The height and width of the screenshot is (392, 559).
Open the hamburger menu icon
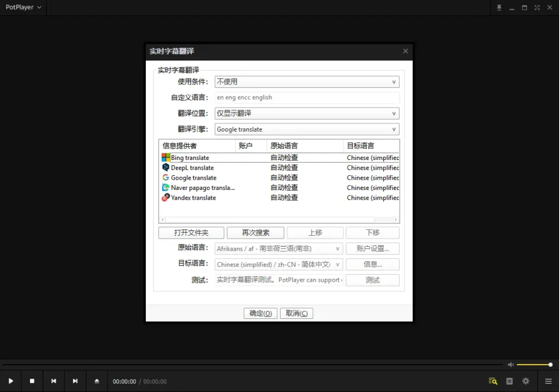pyautogui.click(x=548, y=381)
